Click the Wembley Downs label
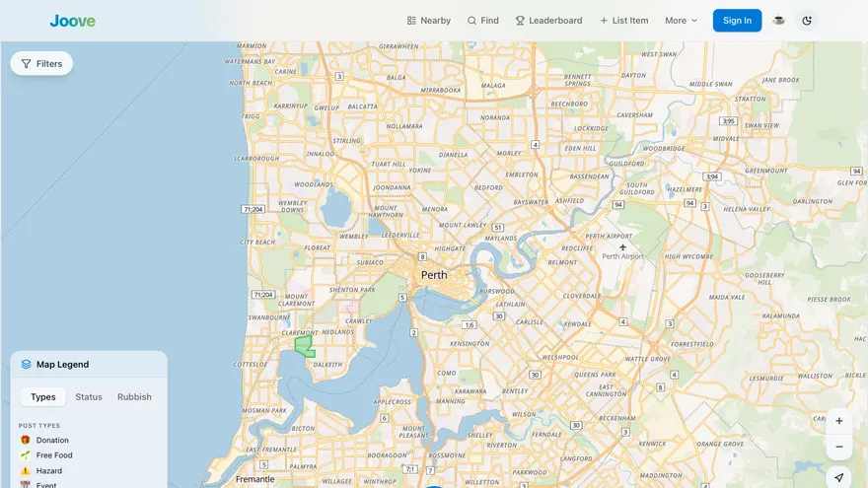 (292, 206)
